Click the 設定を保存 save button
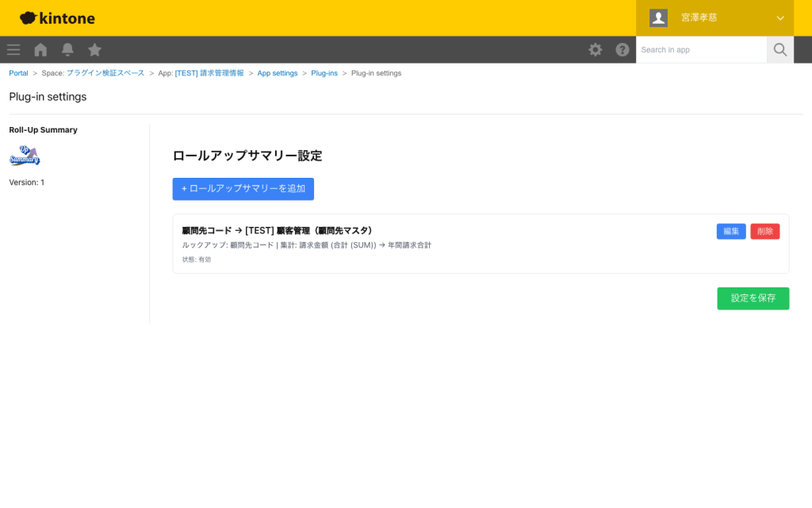Image resolution: width=812 pixels, height=508 pixels. point(753,298)
